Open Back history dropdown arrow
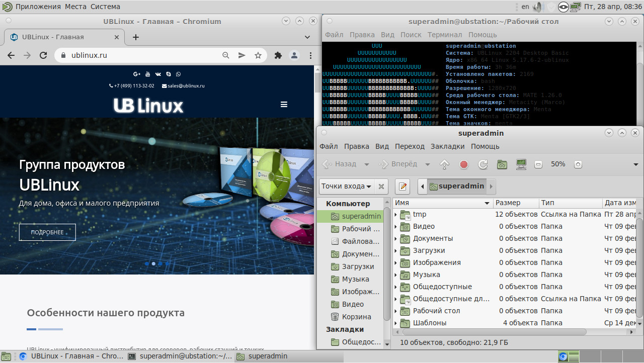 (367, 164)
